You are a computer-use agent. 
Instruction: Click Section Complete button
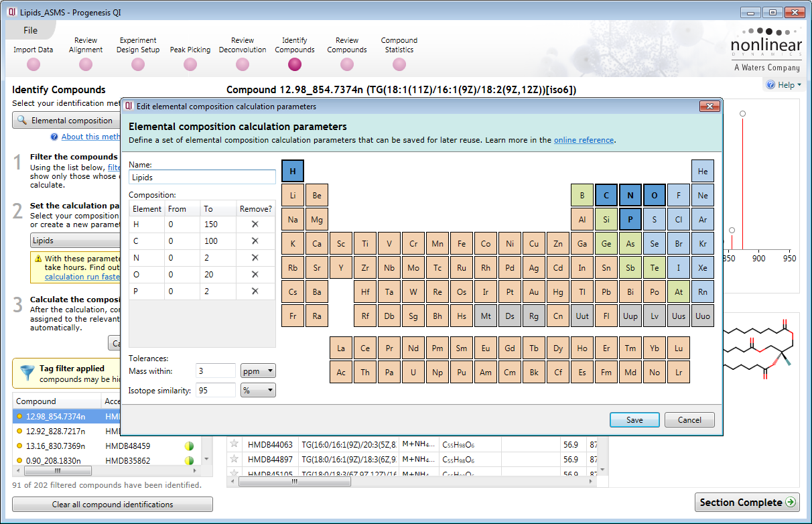click(x=747, y=502)
